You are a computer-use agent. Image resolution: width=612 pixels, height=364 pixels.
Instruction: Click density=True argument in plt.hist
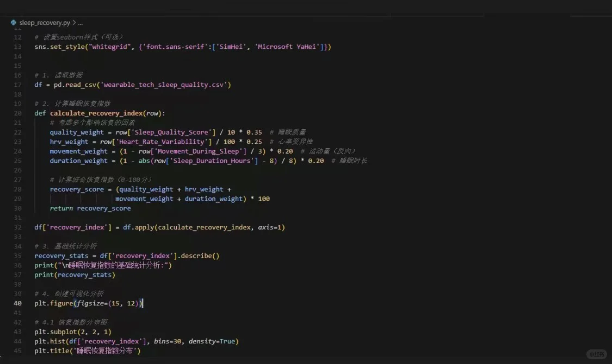(212, 341)
